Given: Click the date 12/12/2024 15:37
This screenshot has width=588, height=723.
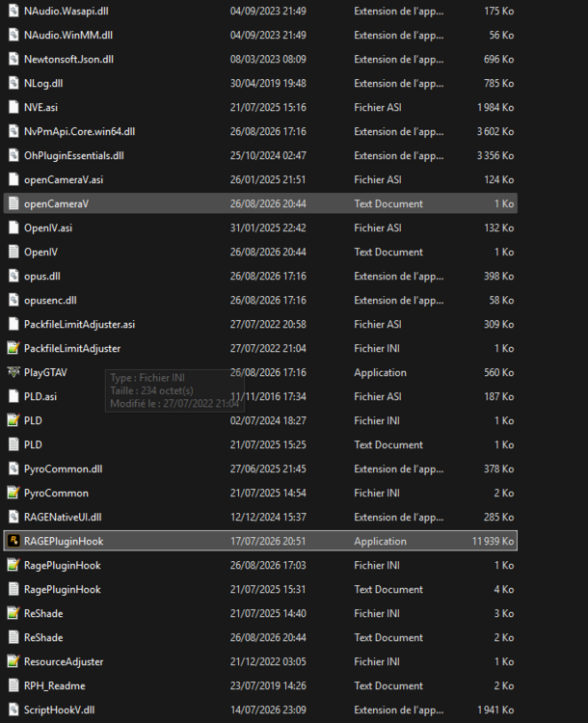Looking at the screenshot, I should tap(268, 517).
